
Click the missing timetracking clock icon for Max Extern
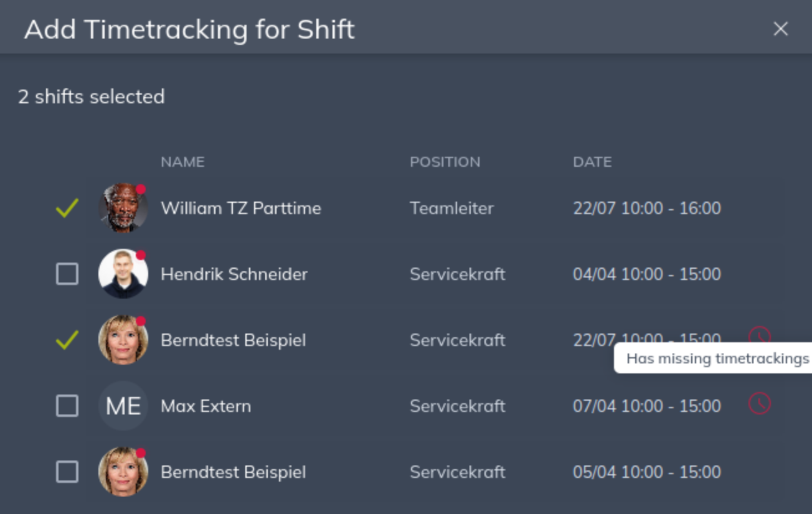click(759, 403)
